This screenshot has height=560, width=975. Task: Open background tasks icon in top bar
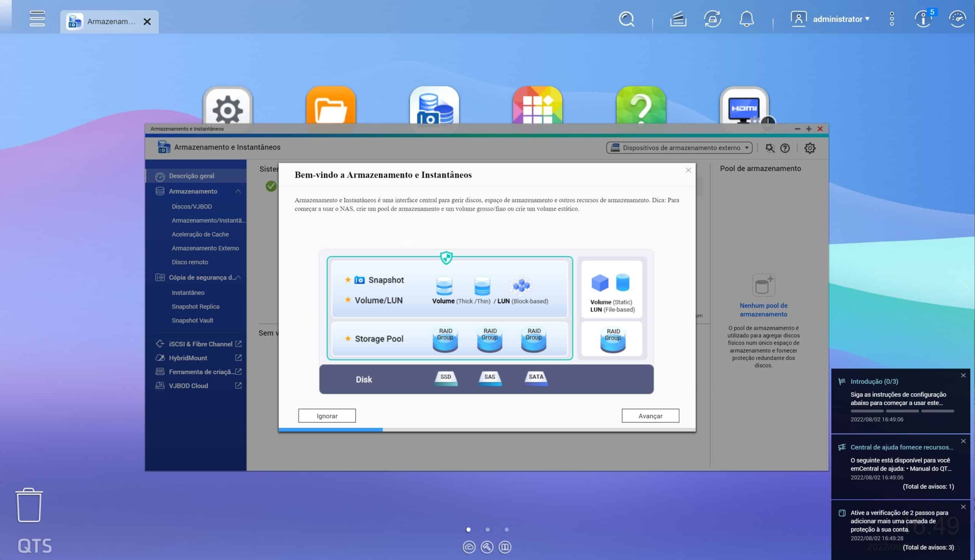678,19
